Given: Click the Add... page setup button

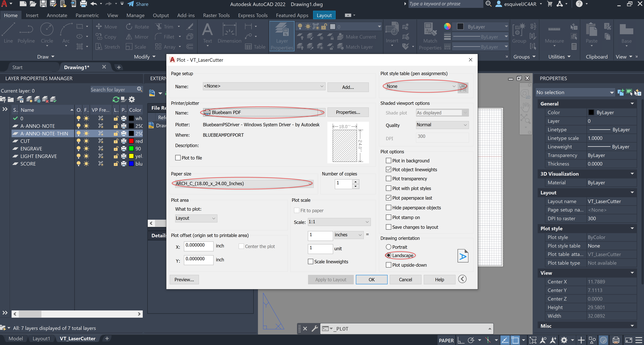Looking at the screenshot, I should pyautogui.click(x=348, y=87).
